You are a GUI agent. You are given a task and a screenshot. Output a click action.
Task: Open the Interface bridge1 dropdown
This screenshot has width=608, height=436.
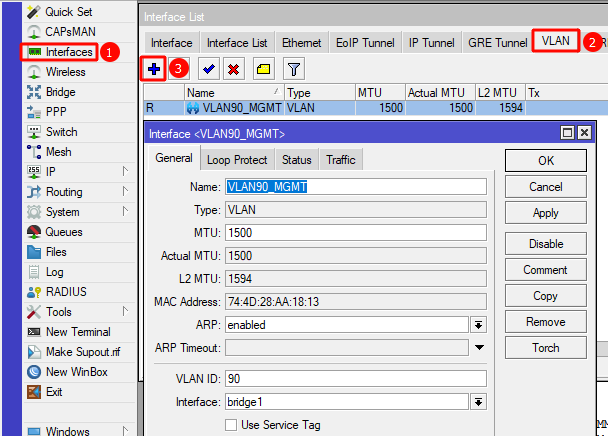tap(478, 402)
